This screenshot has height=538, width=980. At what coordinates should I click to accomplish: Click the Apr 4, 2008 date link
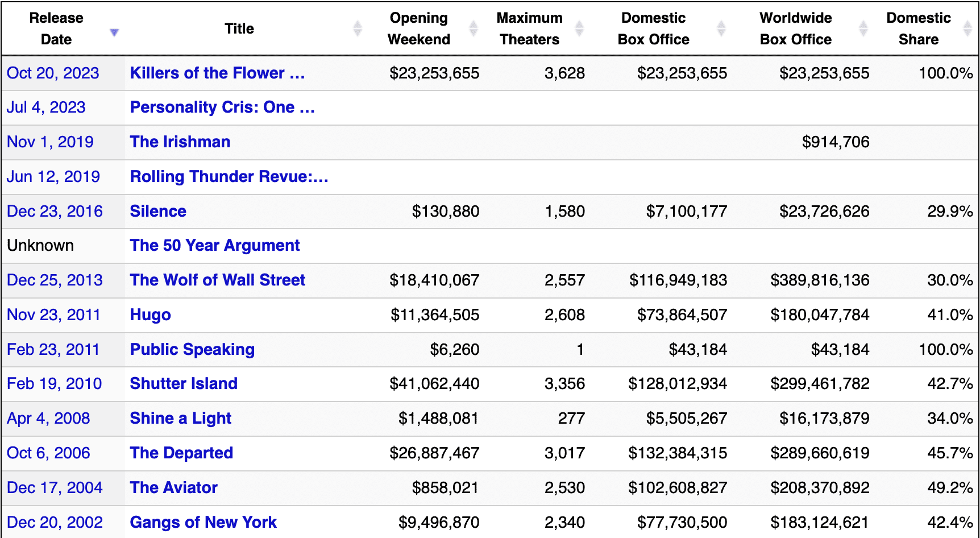(48, 418)
